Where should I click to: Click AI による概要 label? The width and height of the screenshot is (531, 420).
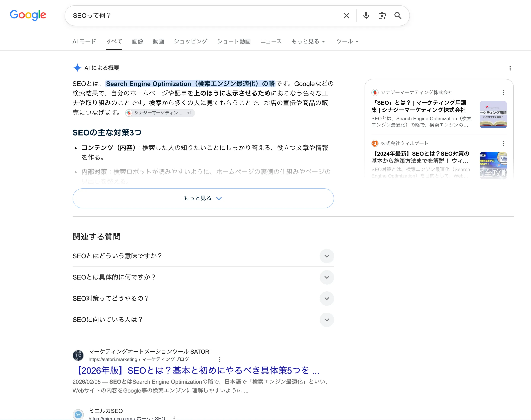[x=102, y=68]
